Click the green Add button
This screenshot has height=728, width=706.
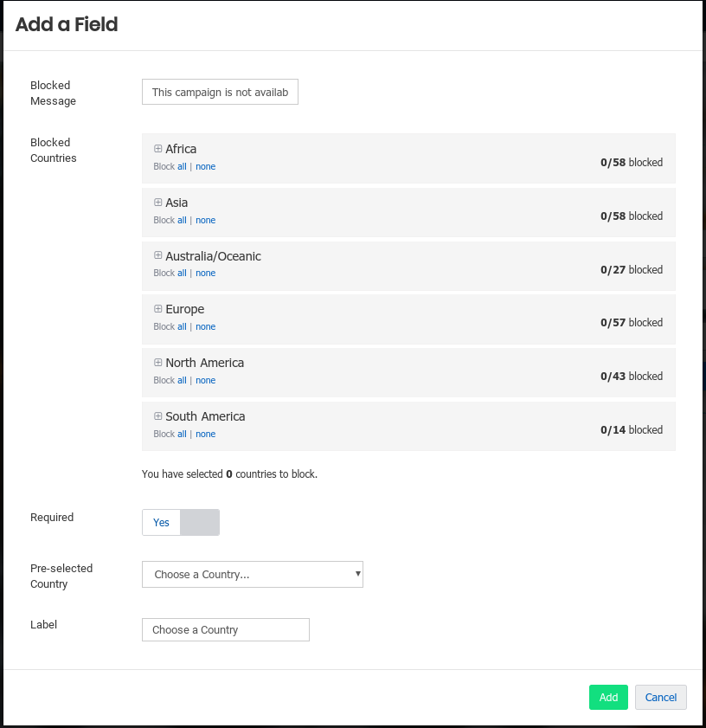coord(608,698)
